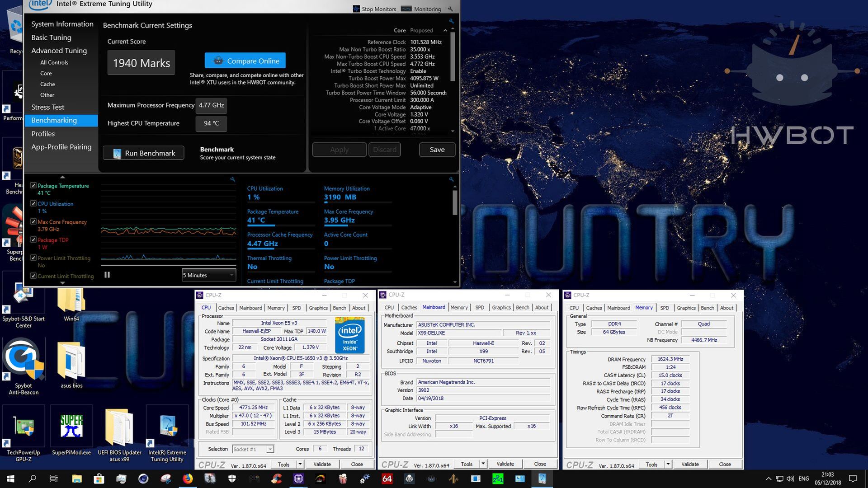This screenshot has height=488, width=868.
Task: Click wrench icon above proposed settings panel
Action: pyautogui.click(x=451, y=21)
